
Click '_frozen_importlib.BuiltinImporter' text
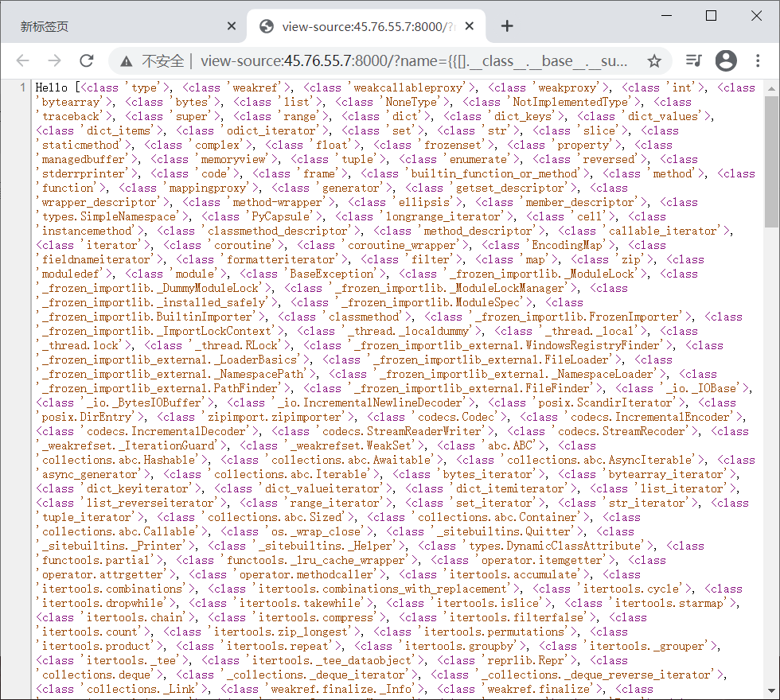pos(147,317)
